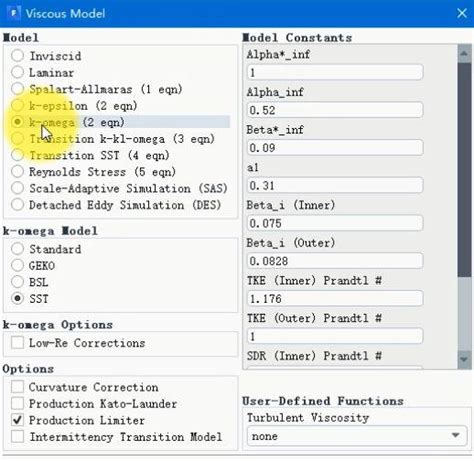
Task: Click the Beta*_inf value field
Action: (x=335, y=148)
